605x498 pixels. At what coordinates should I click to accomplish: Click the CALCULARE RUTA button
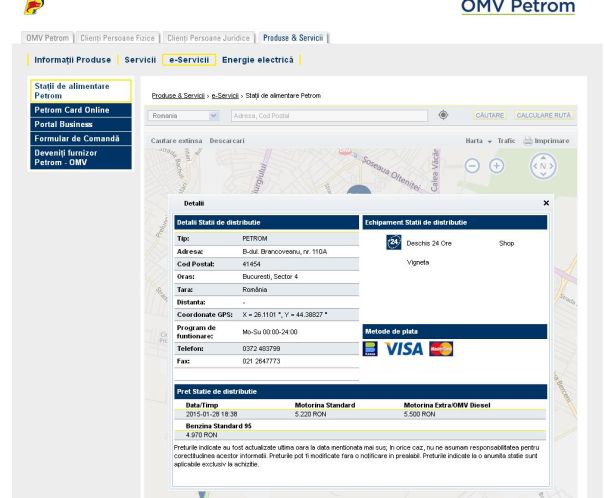coord(544,115)
